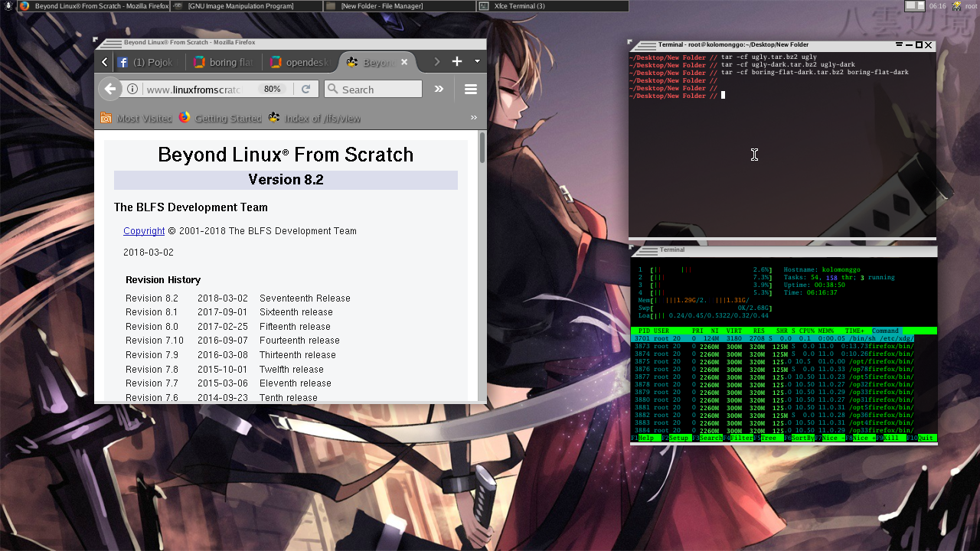Reload the current page
980x551 pixels.
[x=305, y=89]
